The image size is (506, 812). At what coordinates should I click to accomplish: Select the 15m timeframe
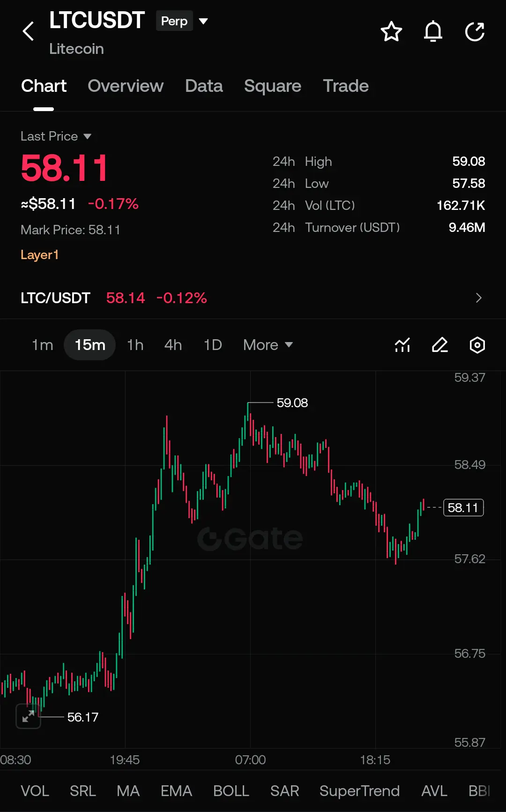[90, 345]
